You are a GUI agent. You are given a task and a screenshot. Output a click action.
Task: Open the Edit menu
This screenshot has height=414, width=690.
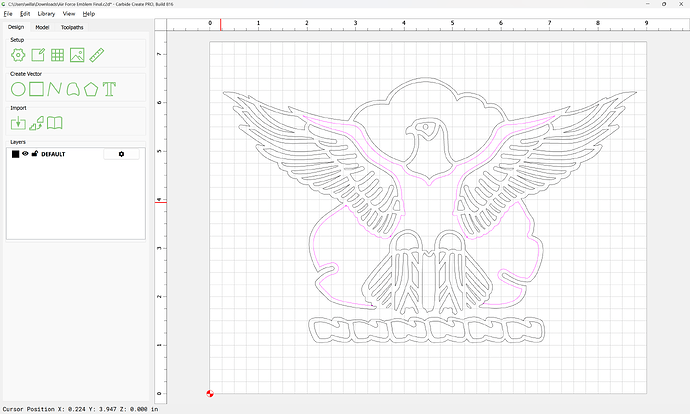click(25, 14)
